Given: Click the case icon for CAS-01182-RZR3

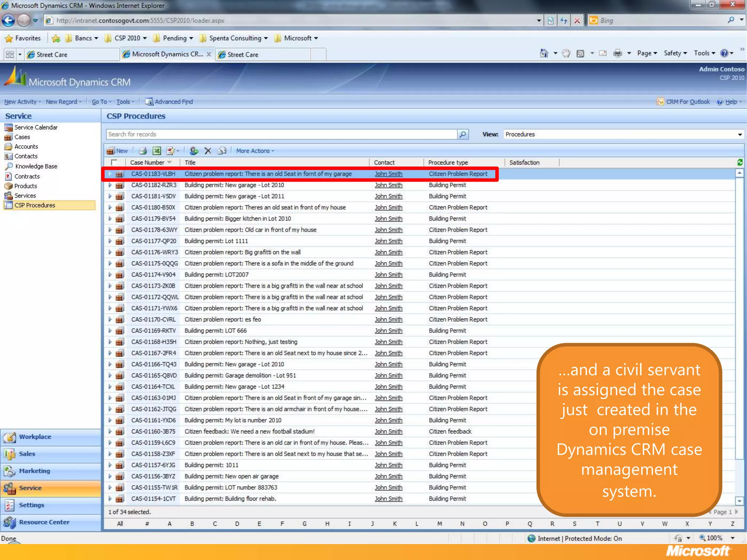Looking at the screenshot, I should 120,185.
